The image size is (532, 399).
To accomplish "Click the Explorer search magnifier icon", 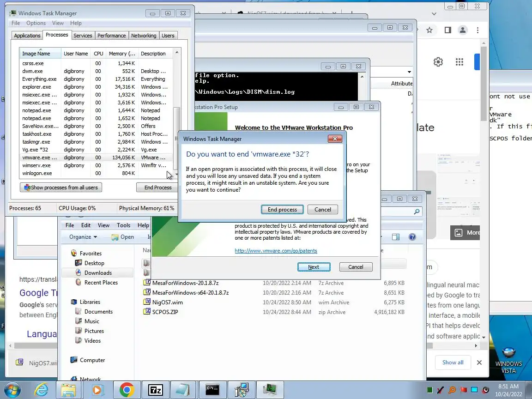I will pos(417,212).
